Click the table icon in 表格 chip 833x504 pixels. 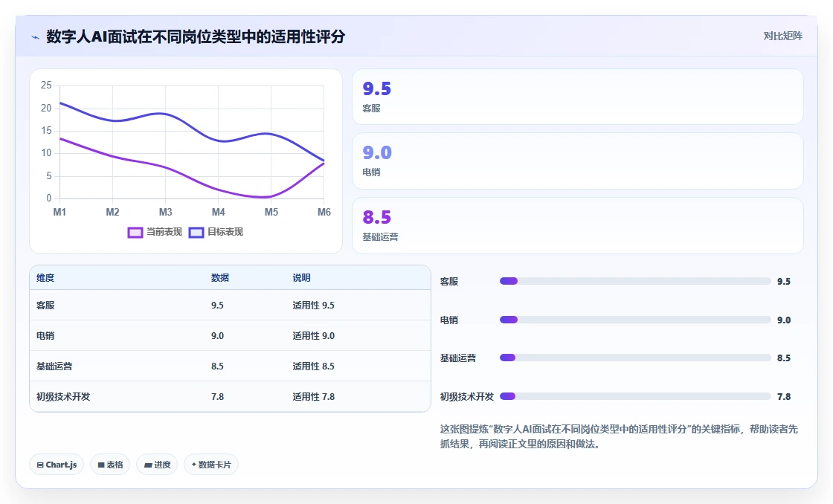pos(101,465)
